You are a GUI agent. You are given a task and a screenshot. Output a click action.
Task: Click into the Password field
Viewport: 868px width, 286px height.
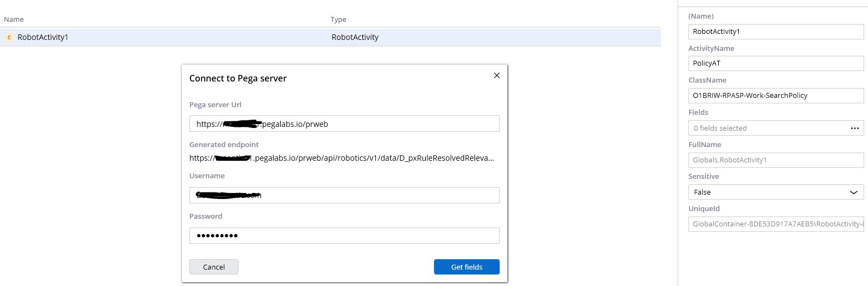[344, 236]
